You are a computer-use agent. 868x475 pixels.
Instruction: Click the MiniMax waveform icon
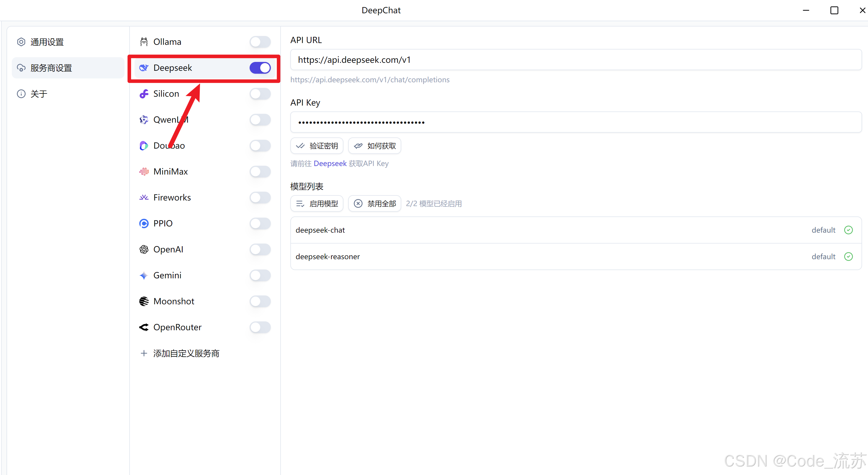coord(144,171)
